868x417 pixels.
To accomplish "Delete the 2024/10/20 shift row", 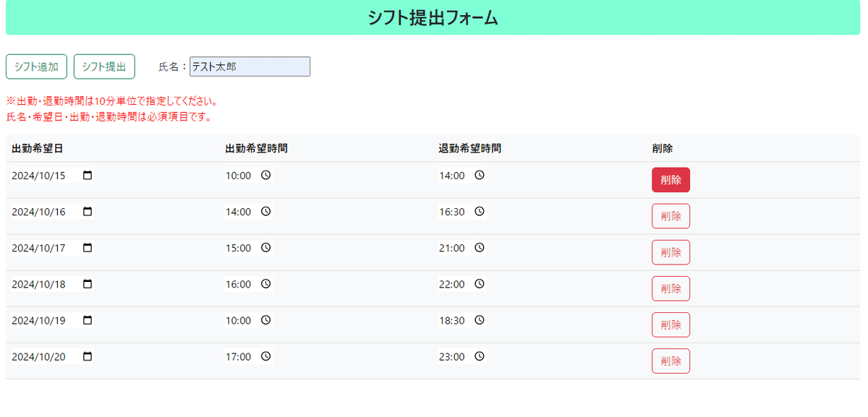I will click(671, 361).
